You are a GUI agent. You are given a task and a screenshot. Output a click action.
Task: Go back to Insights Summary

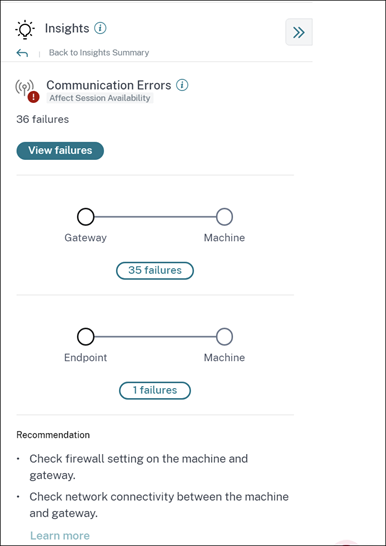[99, 53]
